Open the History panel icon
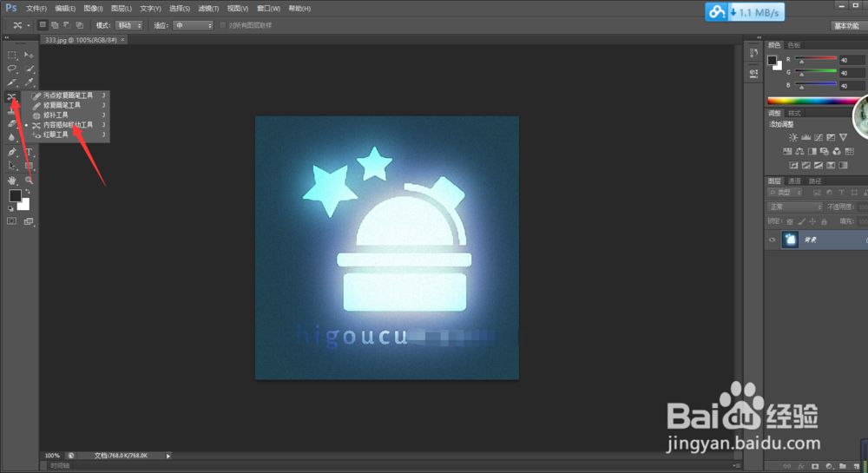Image resolution: width=868 pixels, height=473 pixels. tap(753, 53)
